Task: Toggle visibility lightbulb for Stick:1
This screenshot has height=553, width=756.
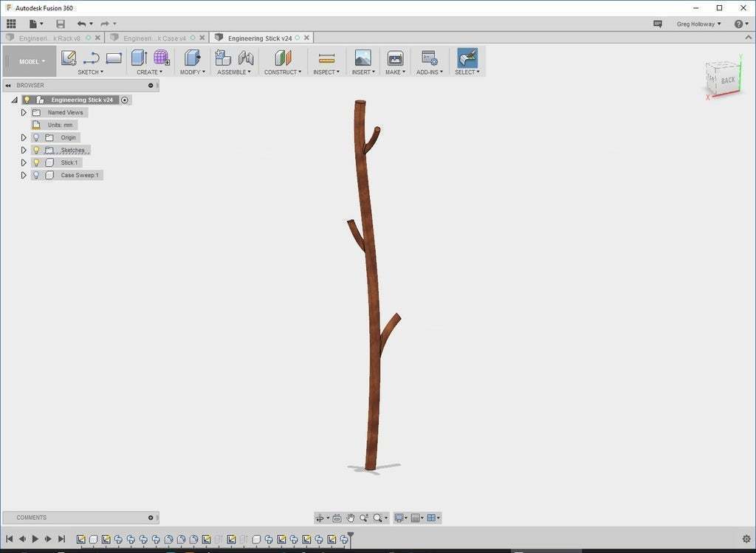Action: [x=36, y=162]
